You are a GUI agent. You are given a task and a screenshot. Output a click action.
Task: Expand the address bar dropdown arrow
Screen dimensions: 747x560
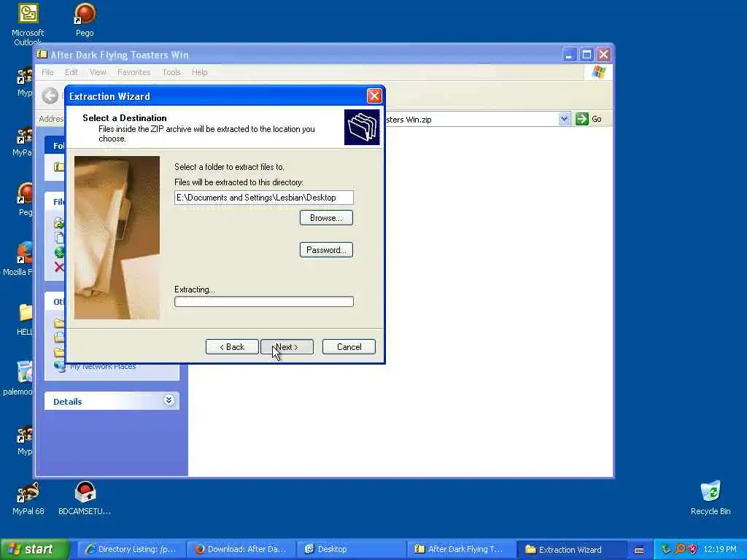pos(564,119)
